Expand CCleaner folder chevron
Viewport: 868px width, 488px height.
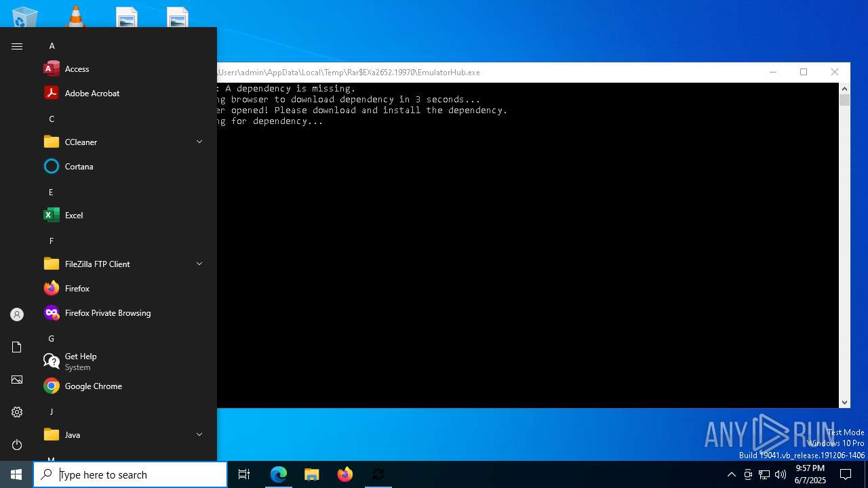tap(199, 142)
